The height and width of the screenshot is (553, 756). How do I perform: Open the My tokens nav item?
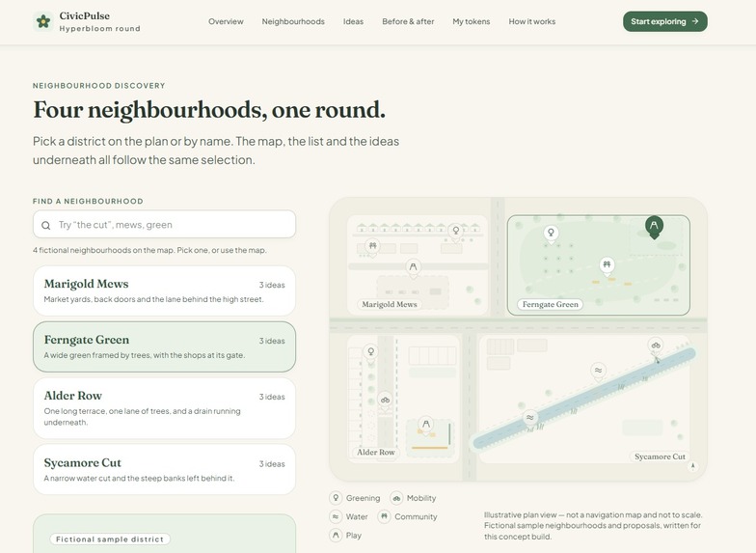click(x=471, y=21)
